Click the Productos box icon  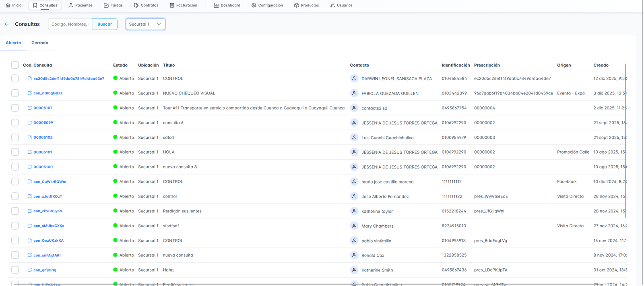tap(296, 5)
